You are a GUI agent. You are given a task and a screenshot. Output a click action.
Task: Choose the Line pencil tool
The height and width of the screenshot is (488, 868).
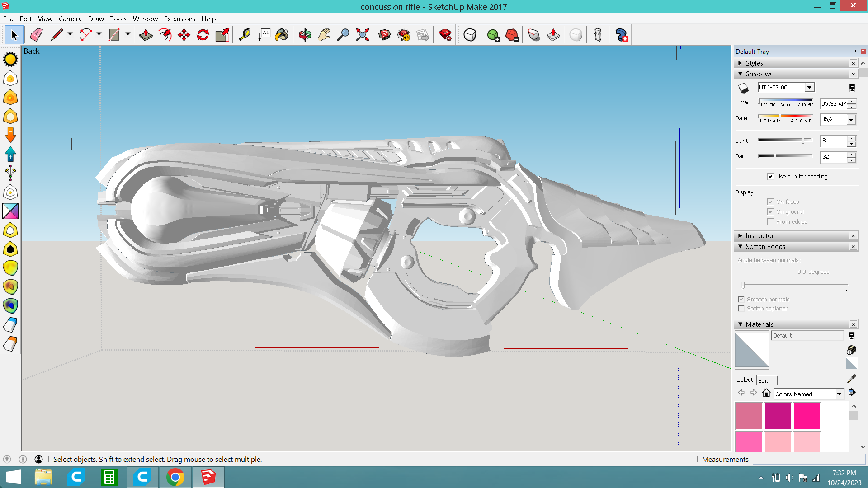coord(57,35)
